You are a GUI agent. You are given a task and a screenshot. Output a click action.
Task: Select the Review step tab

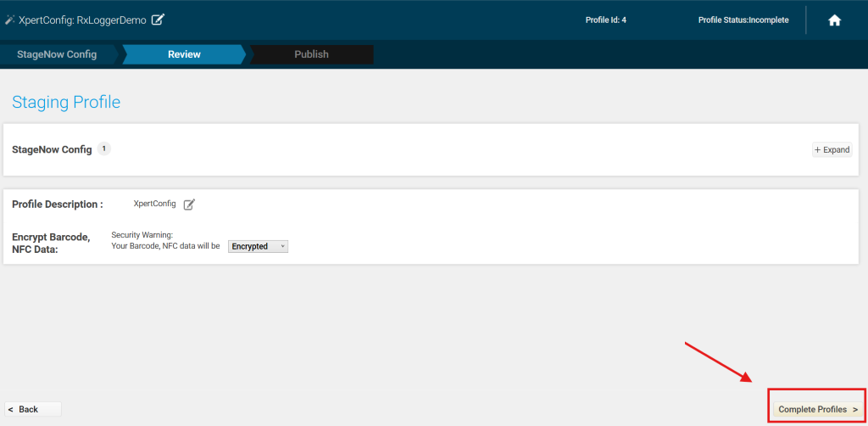click(184, 54)
